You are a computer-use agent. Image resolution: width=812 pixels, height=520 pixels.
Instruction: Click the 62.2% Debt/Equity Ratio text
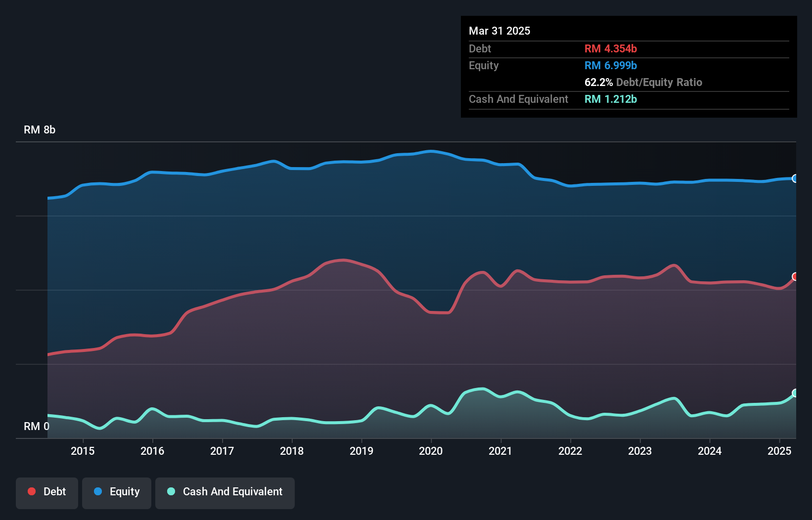[643, 82]
